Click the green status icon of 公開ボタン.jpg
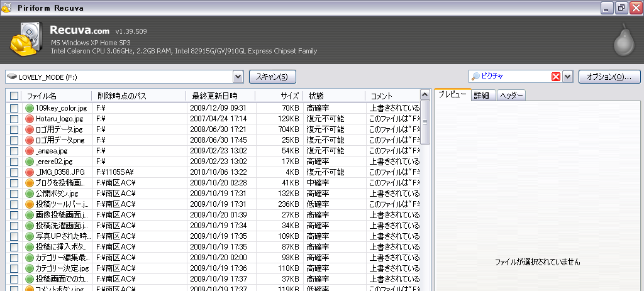Viewport: 644px width, 291px height. pyautogui.click(x=29, y=194)
